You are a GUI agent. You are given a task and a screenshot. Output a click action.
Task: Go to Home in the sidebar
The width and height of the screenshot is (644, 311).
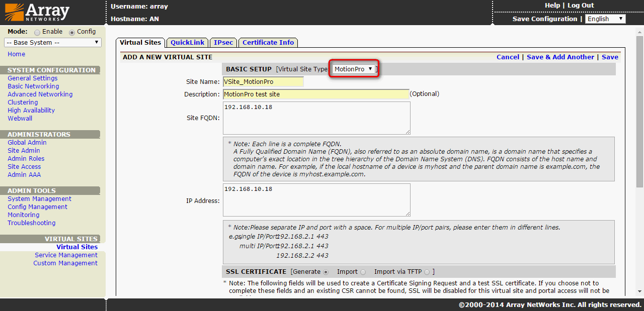pos(16,54)
